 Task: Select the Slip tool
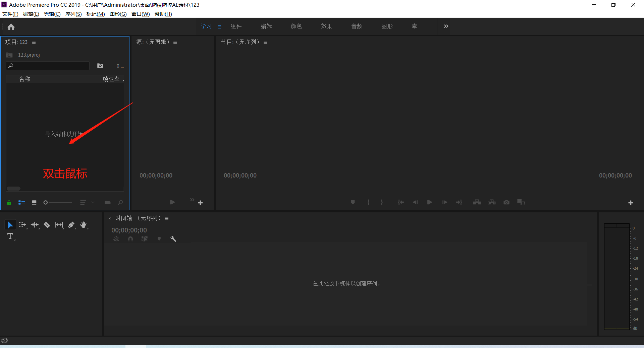(x=59, y=225)
